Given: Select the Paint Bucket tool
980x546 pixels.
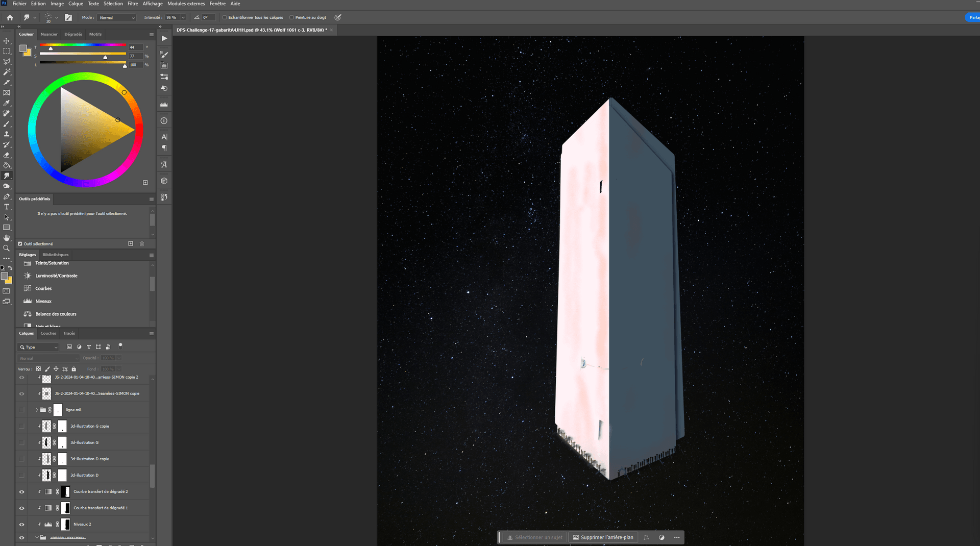Looking at the screenshot, I should pos(7,165).
